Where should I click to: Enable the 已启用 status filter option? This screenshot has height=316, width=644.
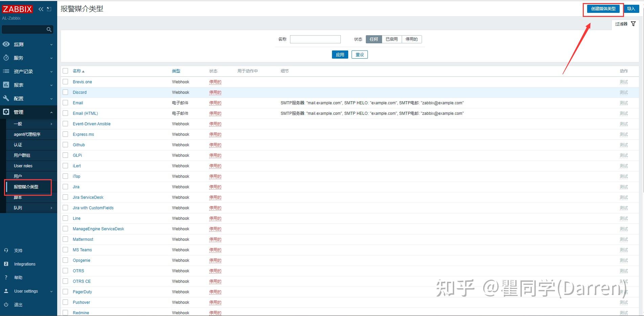pyautogui.click(x=391, y=39)
